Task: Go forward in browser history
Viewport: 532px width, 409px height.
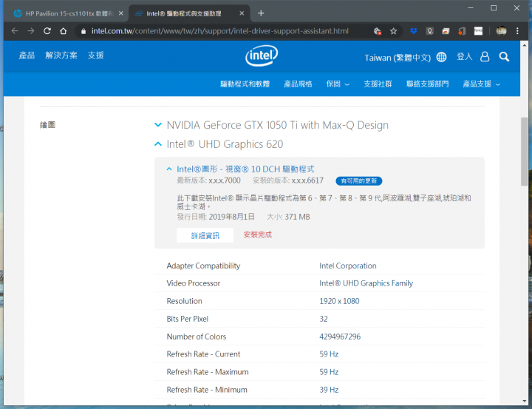Action: click(31, 31)
